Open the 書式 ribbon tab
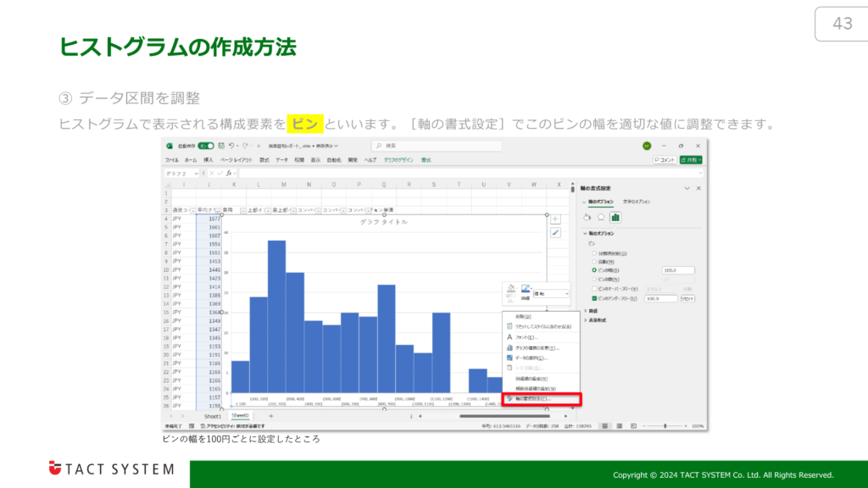Viewport: 868px width, 488px height. pyautogui.click(x=426, y=160)
